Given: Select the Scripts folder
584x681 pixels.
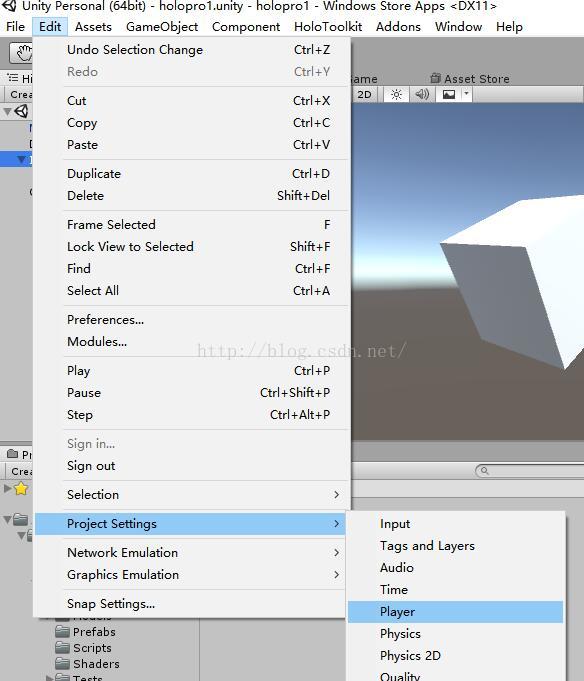Looking at the screenshot, I should click(x=84, y=648).
